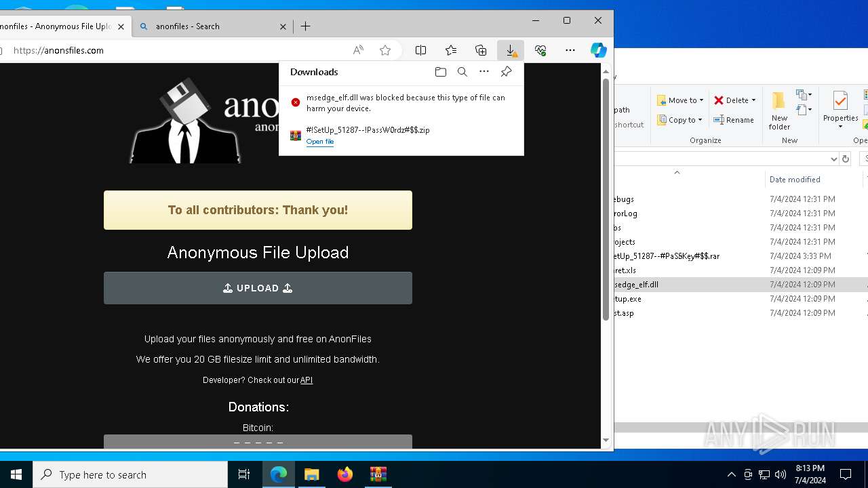
Task: Show hidden system tray icons
Action: tap(731, 474)
